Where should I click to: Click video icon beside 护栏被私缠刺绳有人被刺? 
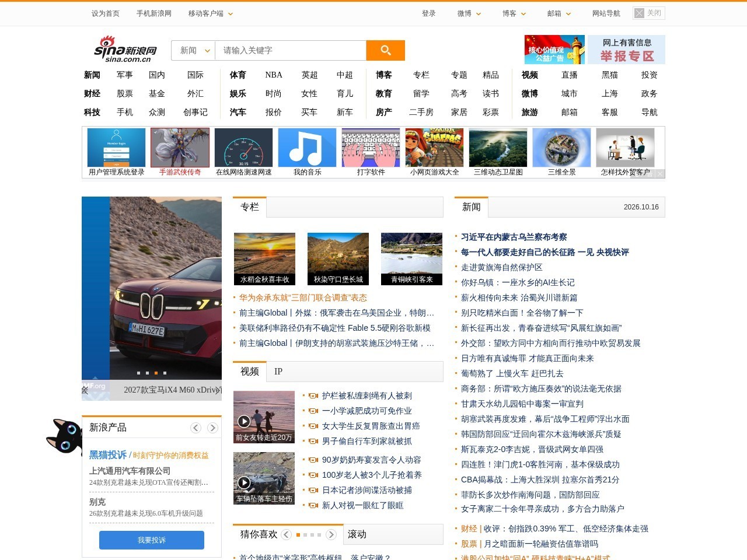(313, 396)
